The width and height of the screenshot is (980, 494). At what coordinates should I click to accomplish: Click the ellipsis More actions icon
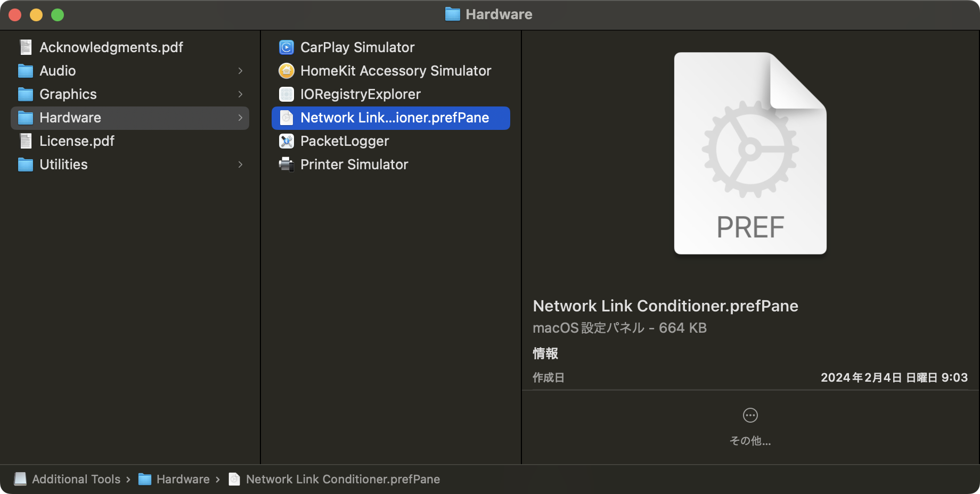(750, 415)
